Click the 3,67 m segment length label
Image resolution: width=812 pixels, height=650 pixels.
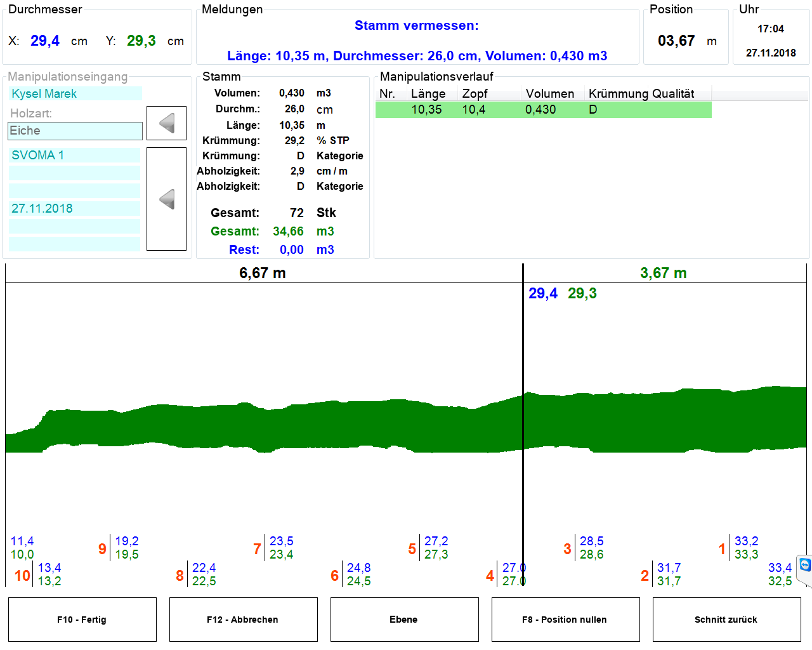pyautogui.click(x=664, y=273)
